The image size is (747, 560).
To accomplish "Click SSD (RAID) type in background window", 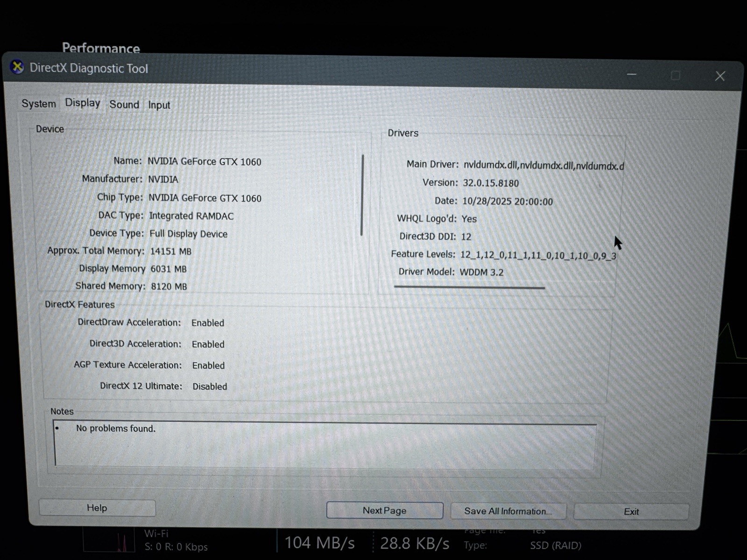I will (556, 546).
